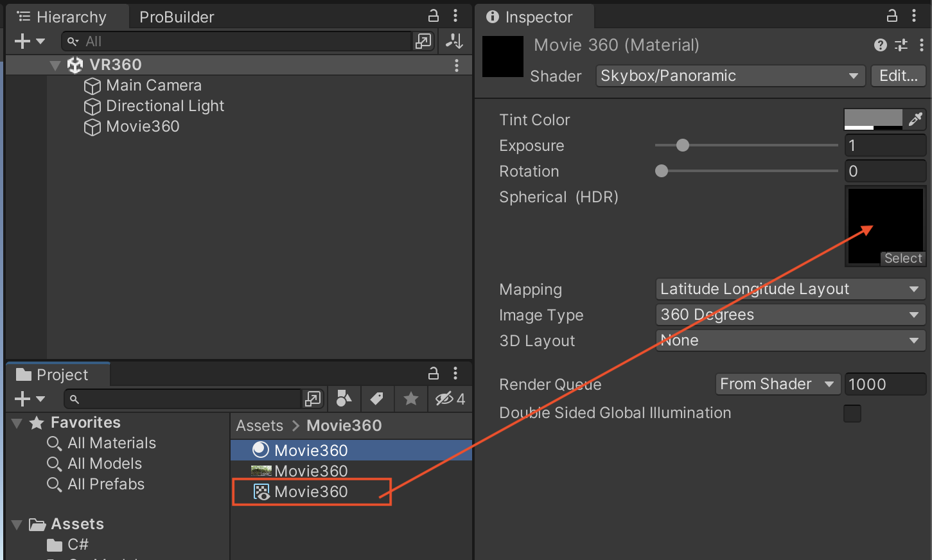Viewport: 932px width, 560px height.
Task: Click the favorites star icon in Project toolbar
Action: [x=411, y=399]
